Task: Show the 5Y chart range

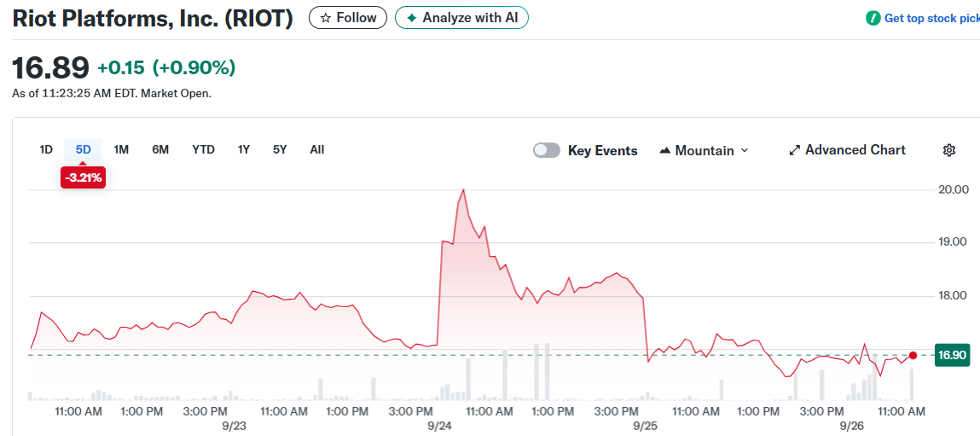Action: (x=280, y=149)
